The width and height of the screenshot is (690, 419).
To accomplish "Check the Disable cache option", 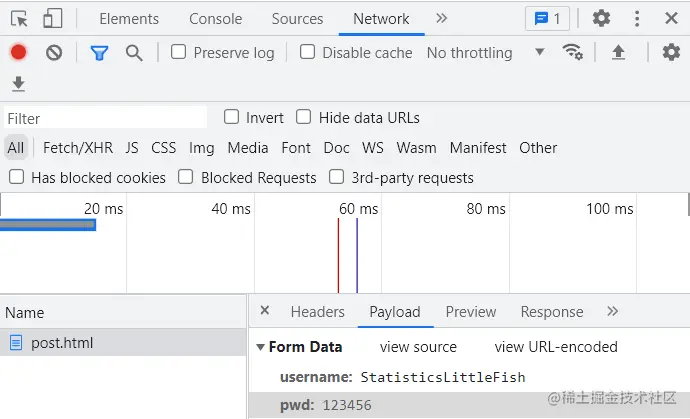I will (308, 52).
